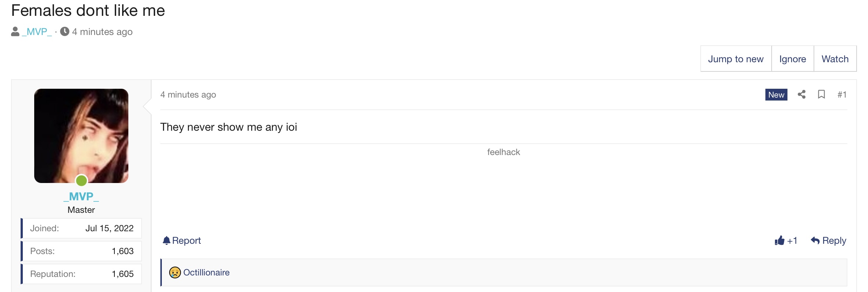Click the sad face reaction emoji
Viewport: 868px width, 292px height.
point(175,272)
